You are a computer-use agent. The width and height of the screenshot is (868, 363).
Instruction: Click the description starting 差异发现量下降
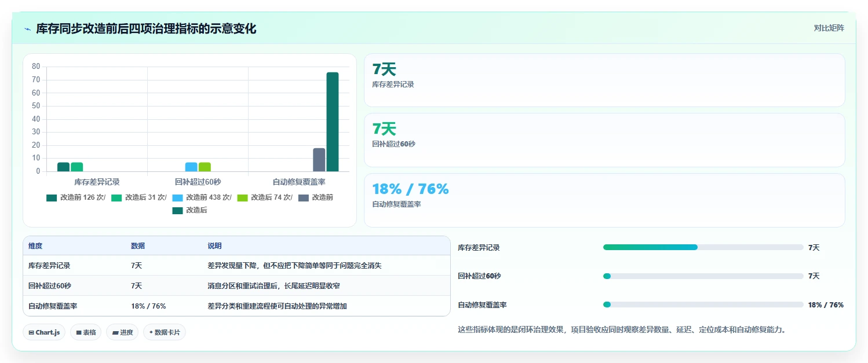[294, 266]
